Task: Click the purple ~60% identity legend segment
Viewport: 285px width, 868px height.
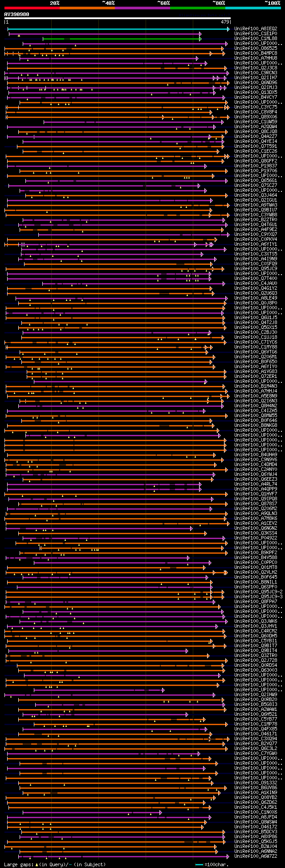Action: (142, 8)
